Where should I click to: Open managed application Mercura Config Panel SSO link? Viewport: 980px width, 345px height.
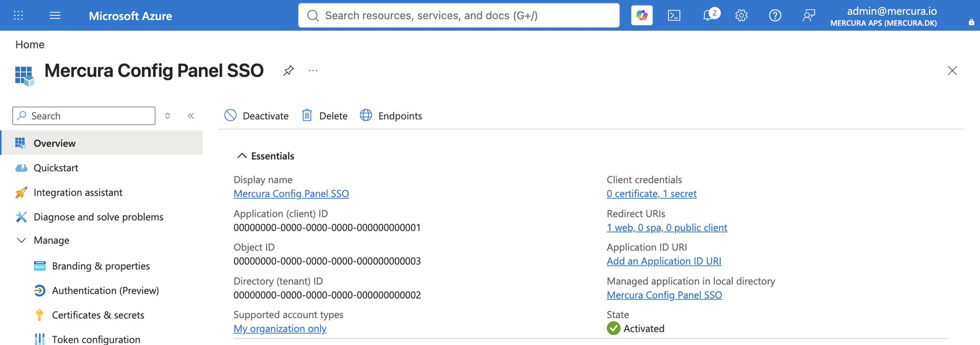[x=664, y=295]
